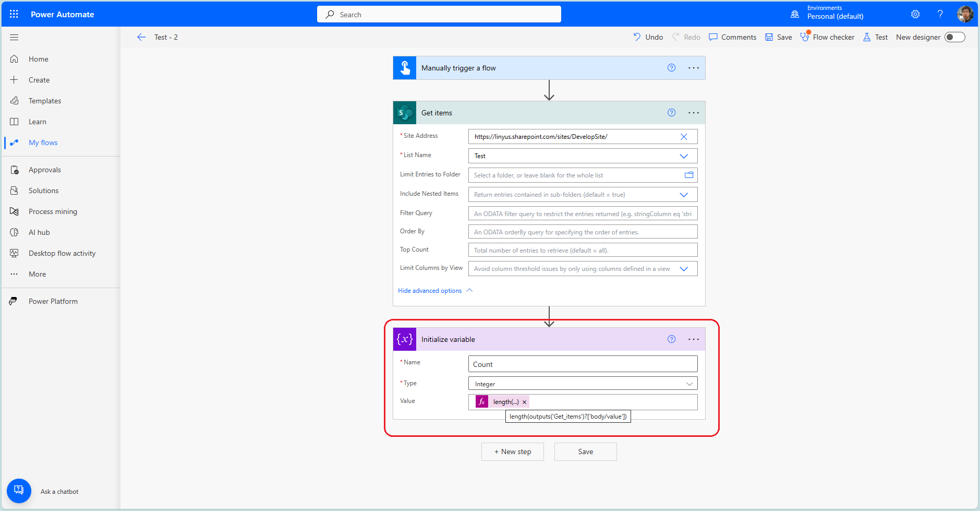
Task: Open help for Manually trigger a flow
Action: tap(672, 68)
